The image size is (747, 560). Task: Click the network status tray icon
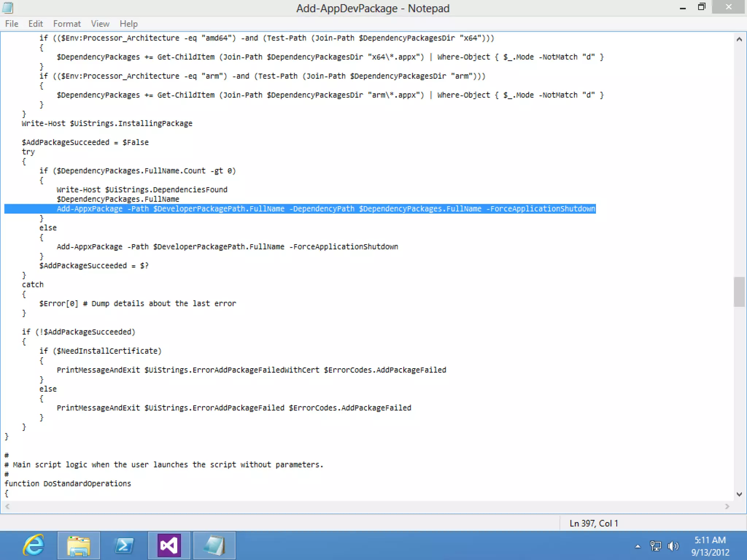[655, 546]
